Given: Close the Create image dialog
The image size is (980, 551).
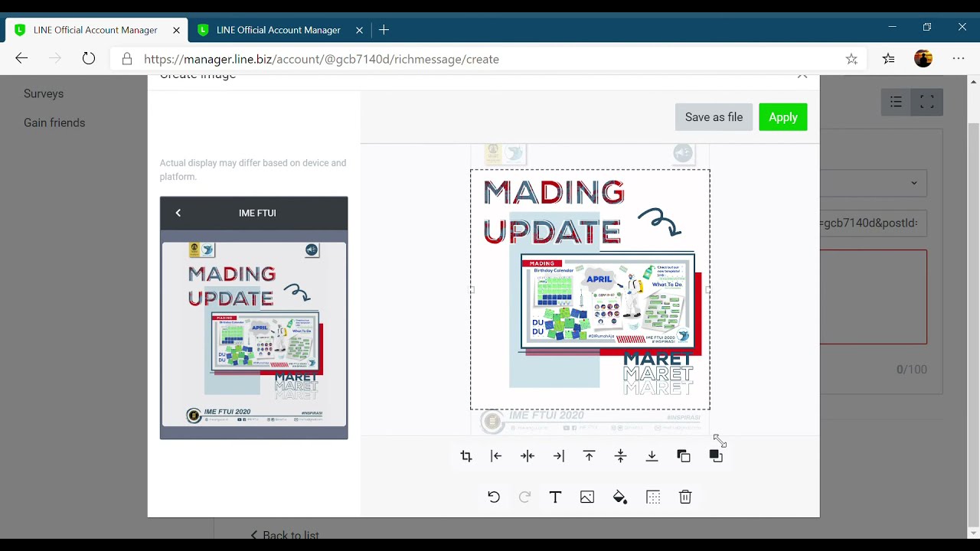Looking at the screenshot, I should click(802, 76).
